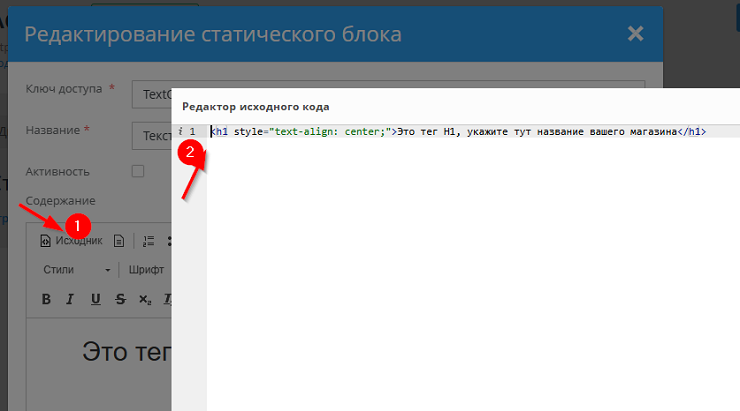Viewport: 740px width, 411px height.
Task: Click the document template icon next to Исходник
Action: click(x=118, y=241)
